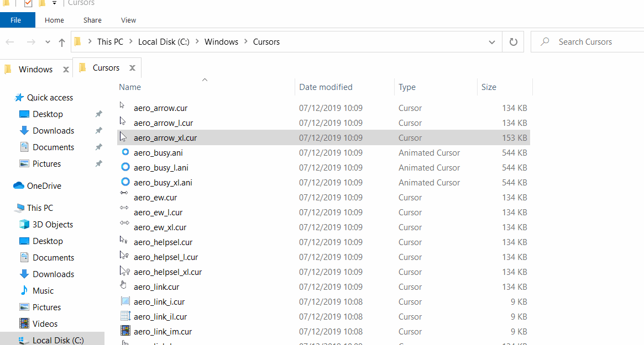Open the Videos folder icon

pyautogui.click(x=24, y=323)
